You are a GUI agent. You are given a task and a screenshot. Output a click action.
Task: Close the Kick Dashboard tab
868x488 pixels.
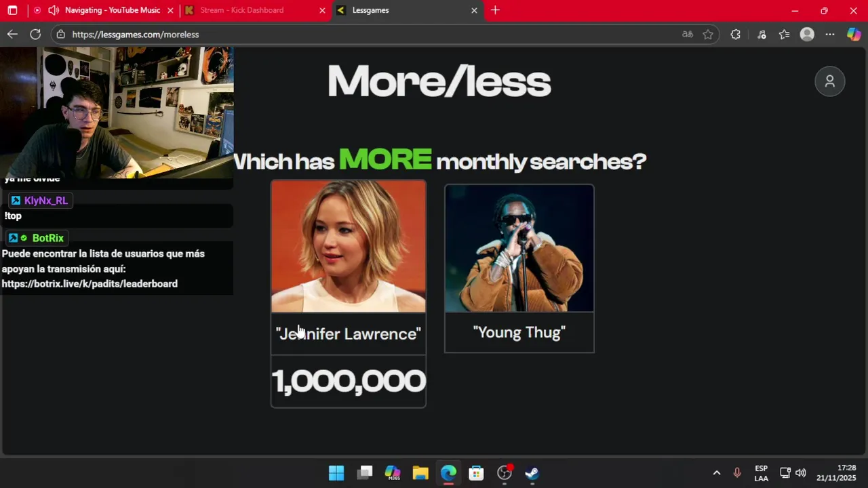coord(322,10)
